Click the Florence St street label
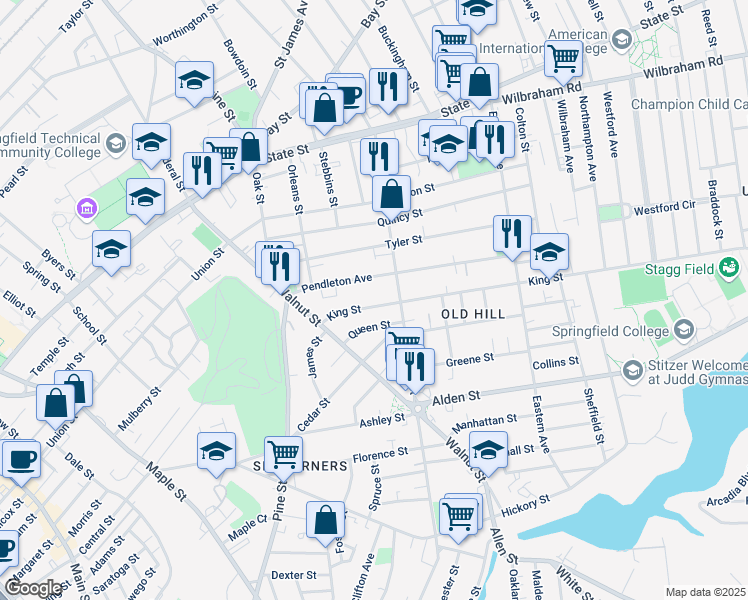The image size is (748, 600). [x=381, y=454]
